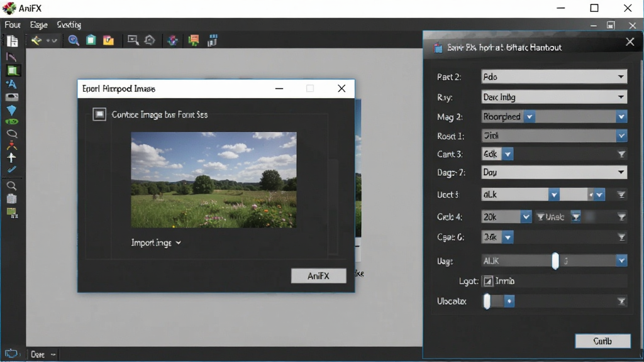Close the right settings panel
This screenshot has height=362, width=644.
(x=630, y=42)
